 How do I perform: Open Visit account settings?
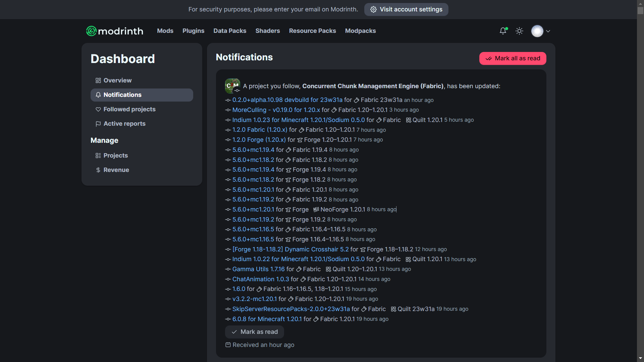(406, 9)
